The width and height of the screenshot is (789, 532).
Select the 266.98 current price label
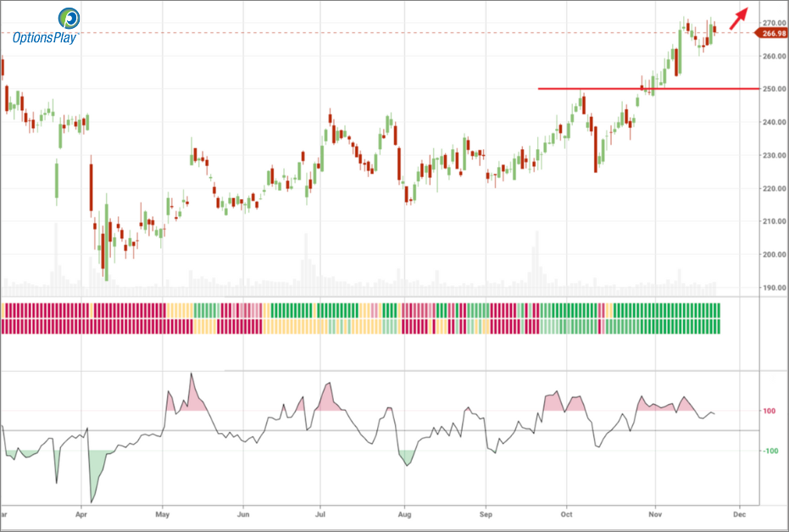pos(771,33)
